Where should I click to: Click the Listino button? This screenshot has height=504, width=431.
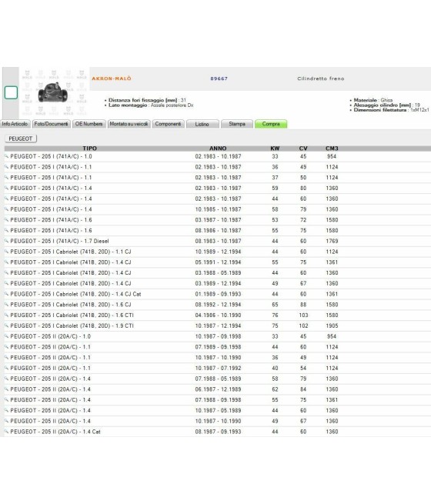[202, 124]
